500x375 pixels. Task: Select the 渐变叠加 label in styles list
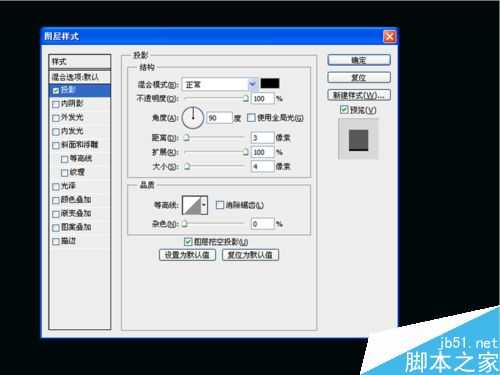[76, 213]
